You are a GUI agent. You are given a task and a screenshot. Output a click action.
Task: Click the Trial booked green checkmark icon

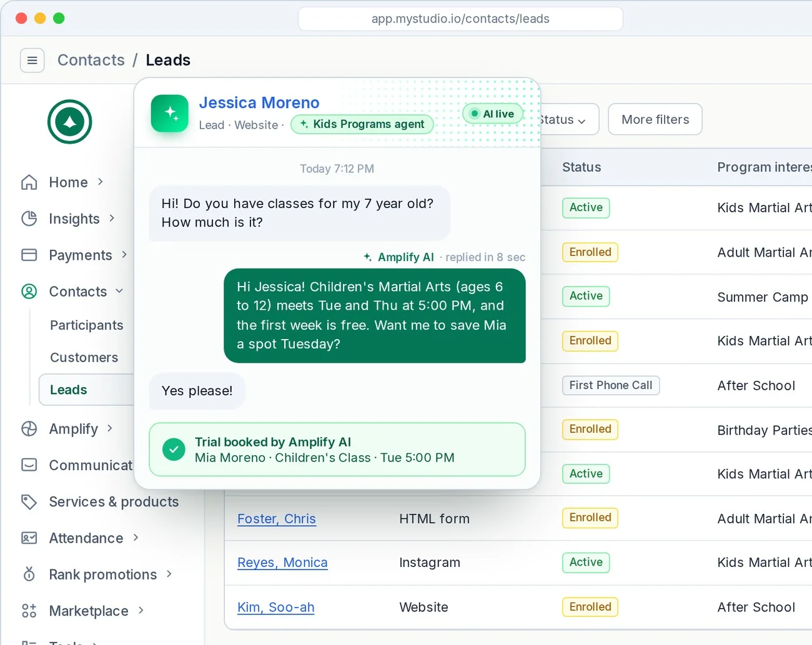click(x=174, y=450)
